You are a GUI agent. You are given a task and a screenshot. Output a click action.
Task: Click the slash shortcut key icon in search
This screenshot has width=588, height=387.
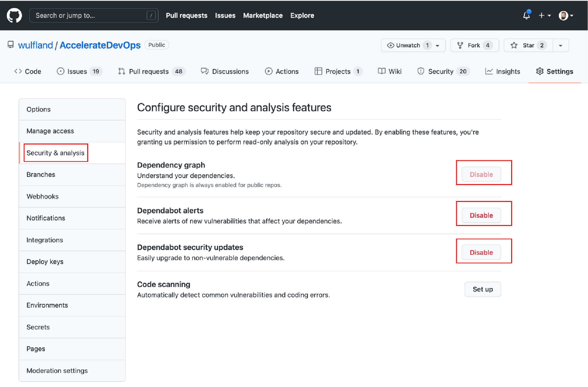[151, 15]
